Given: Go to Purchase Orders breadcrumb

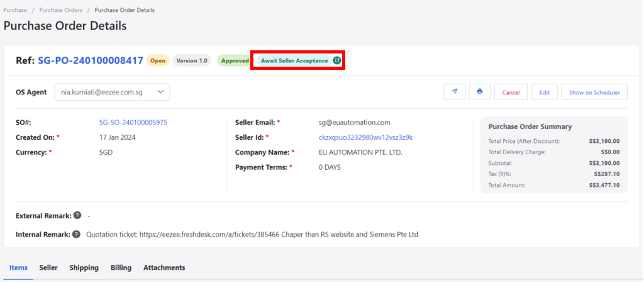Looking at the screenshot, I should pyautogui.click(x=61, y=10).
